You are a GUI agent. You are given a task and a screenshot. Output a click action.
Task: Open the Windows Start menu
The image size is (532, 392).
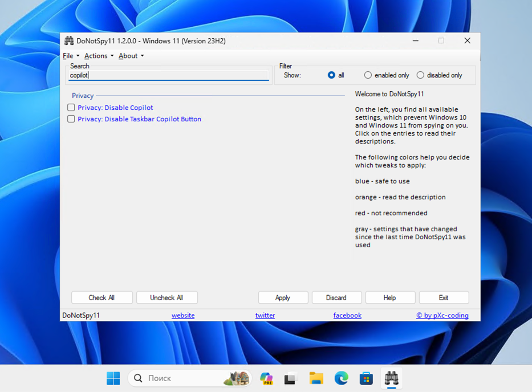tap(113, 378)
